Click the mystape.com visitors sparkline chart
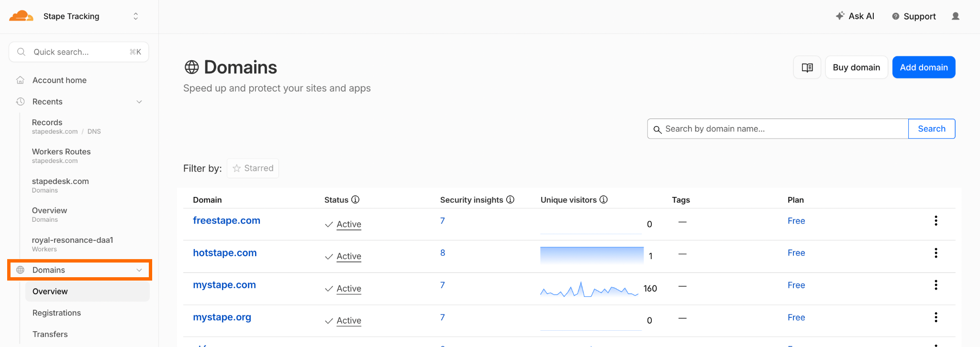Viewport: 980px width, 347px height. pos(590,289)
